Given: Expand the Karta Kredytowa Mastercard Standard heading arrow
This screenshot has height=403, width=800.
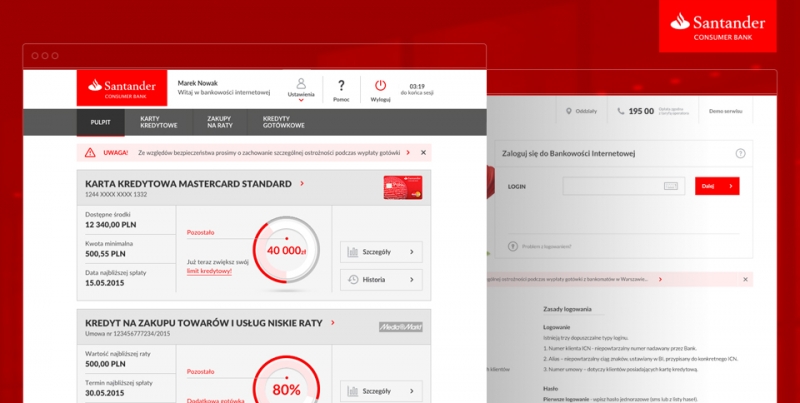Looking at the screenshot, I should click(x=302, y=184).
